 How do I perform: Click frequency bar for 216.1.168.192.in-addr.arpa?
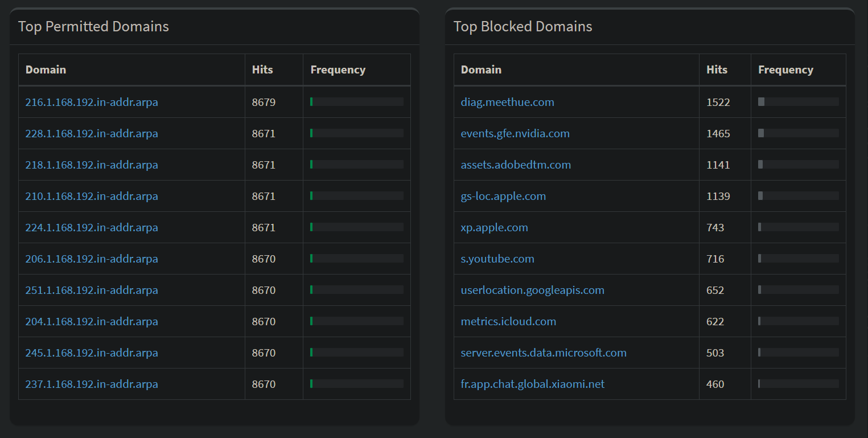tap(357, 101)
